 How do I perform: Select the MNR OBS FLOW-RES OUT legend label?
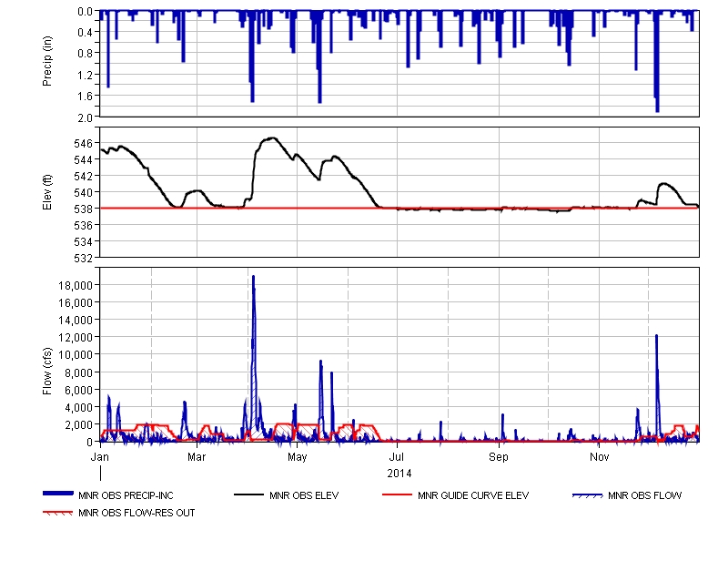pos(136,513)
